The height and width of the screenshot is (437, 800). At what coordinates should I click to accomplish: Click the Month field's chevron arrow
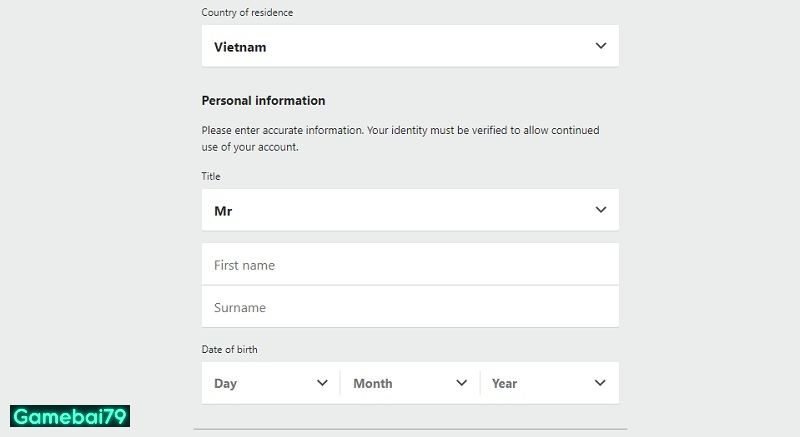coord(461,383)
